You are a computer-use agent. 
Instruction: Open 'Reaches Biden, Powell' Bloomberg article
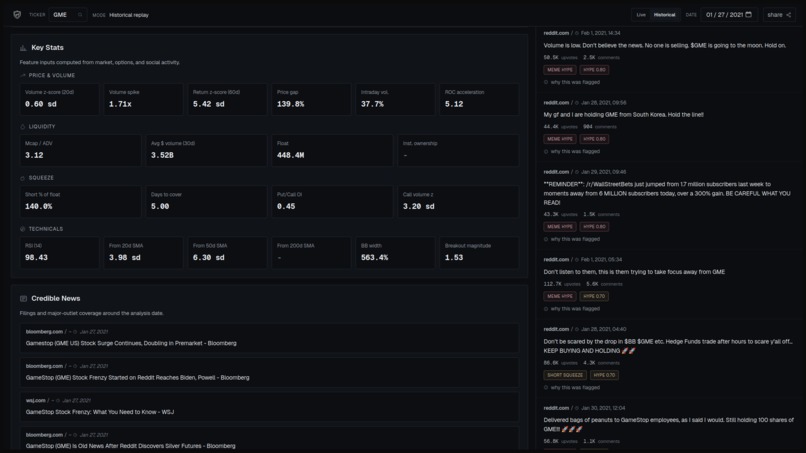point(269,372)
